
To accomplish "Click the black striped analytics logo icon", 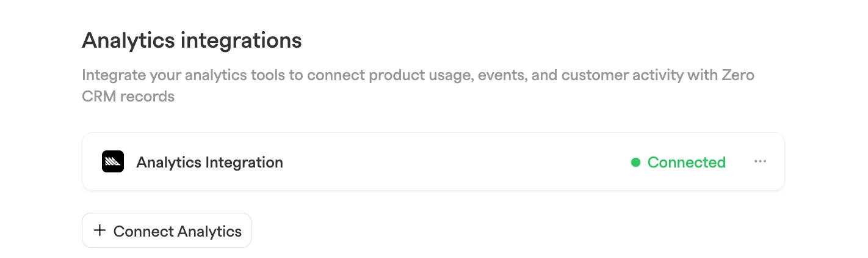I will tap(113, 162).
